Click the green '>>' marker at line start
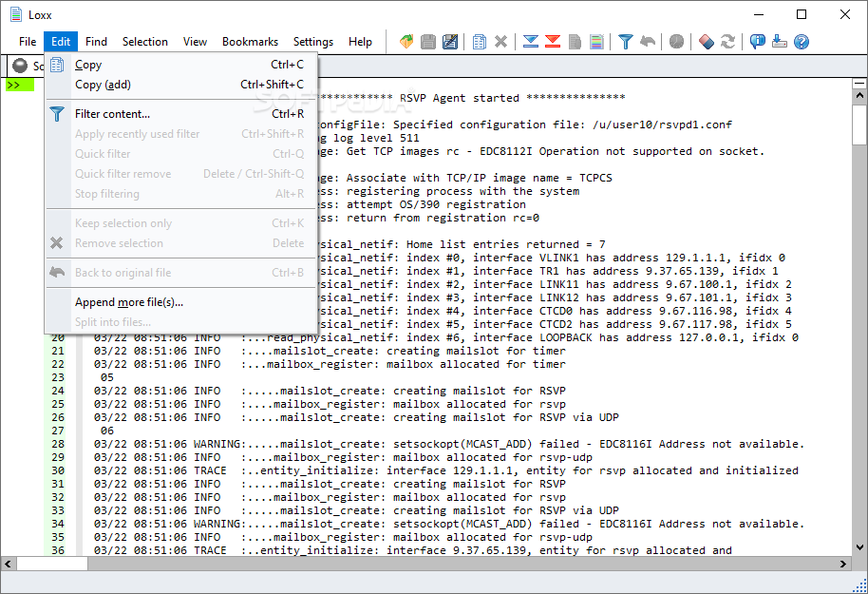The height and width of the screenshot is (594, 868). coord(19,85)
